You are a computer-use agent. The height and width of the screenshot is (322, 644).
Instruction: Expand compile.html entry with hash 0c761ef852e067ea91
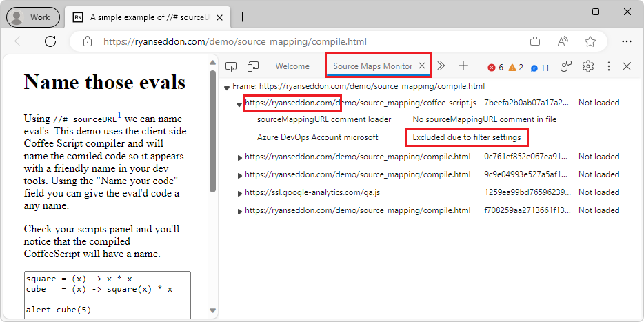pyautogui.click(x=240, y=157)
